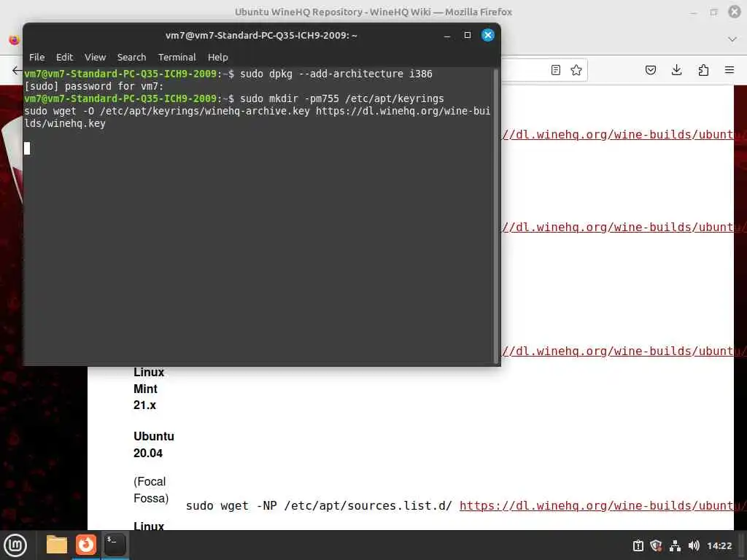Close the terminal window

(487, 35)
